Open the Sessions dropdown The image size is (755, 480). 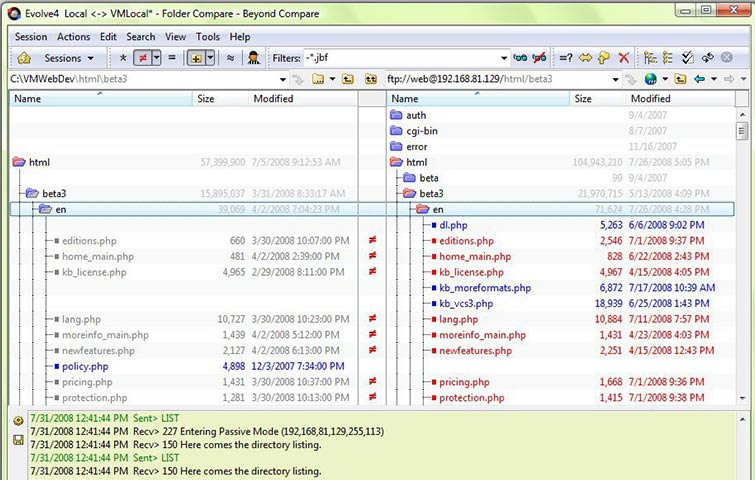point(69,58)
